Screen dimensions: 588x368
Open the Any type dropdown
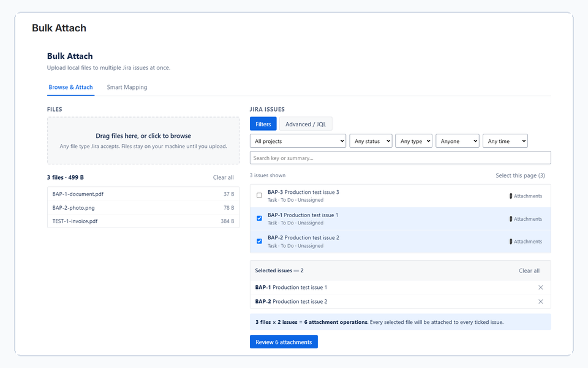[x=413, y=141]
